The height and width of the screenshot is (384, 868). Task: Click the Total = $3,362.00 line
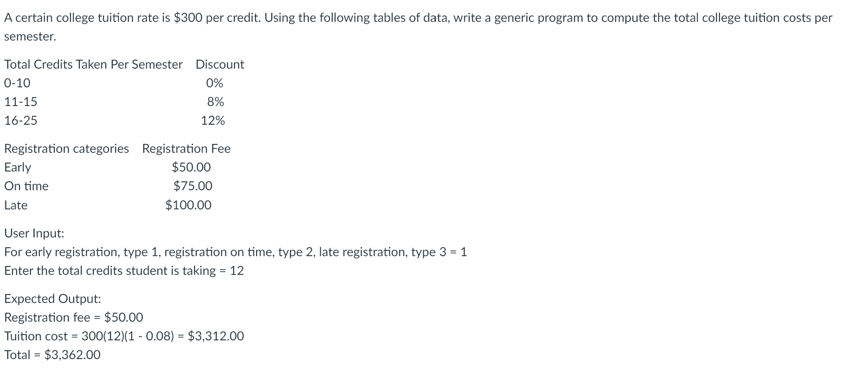[52, 355]
